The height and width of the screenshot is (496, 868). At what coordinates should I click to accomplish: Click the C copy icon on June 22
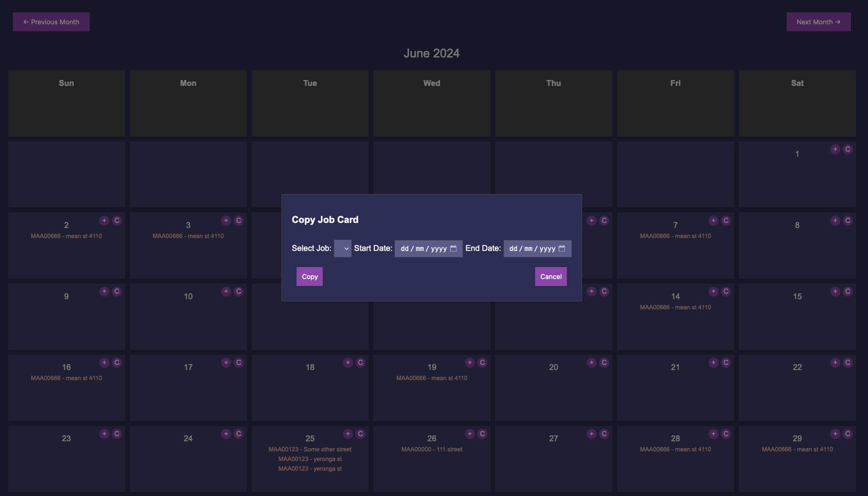pyautogui.click(x=848, y=363)
